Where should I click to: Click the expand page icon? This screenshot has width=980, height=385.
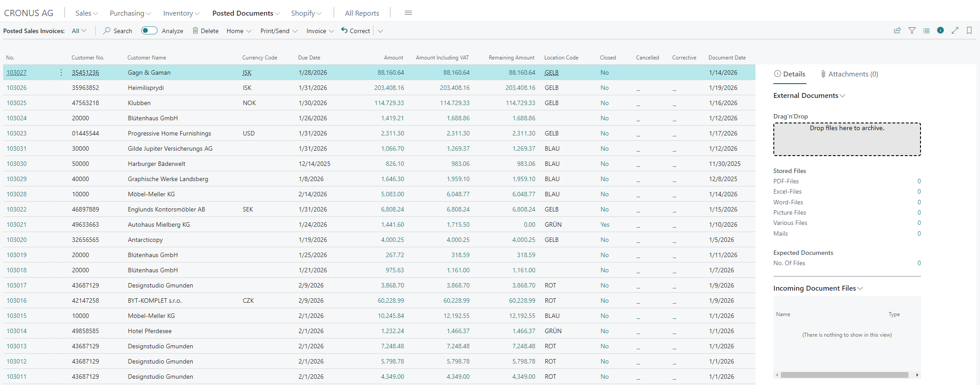click(x=955, y=30)
